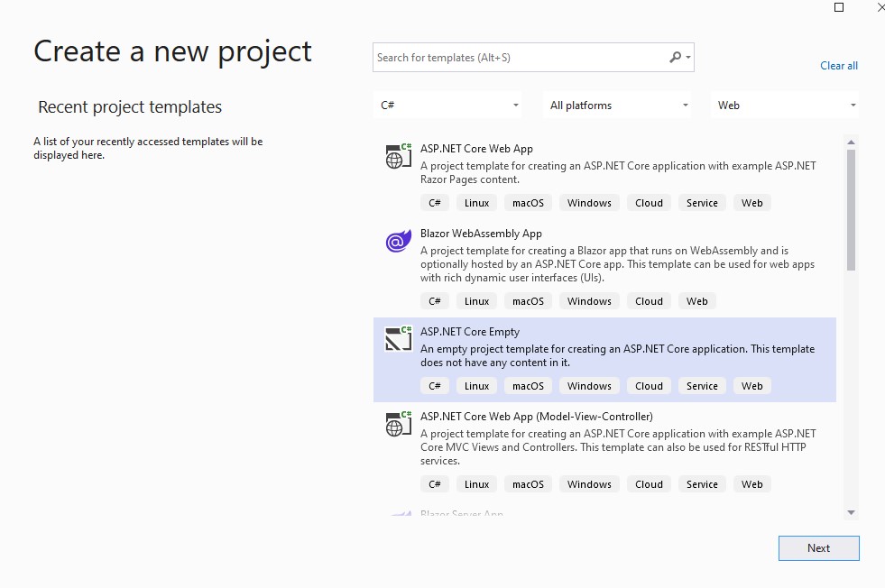Click Linux tag under ASP.NET Core Web App
The image size is (885, 588).
476,203
